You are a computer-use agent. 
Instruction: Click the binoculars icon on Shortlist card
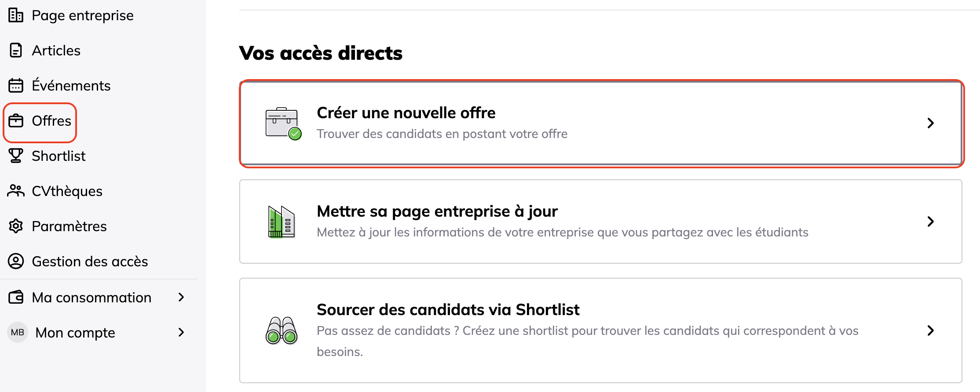282,330
